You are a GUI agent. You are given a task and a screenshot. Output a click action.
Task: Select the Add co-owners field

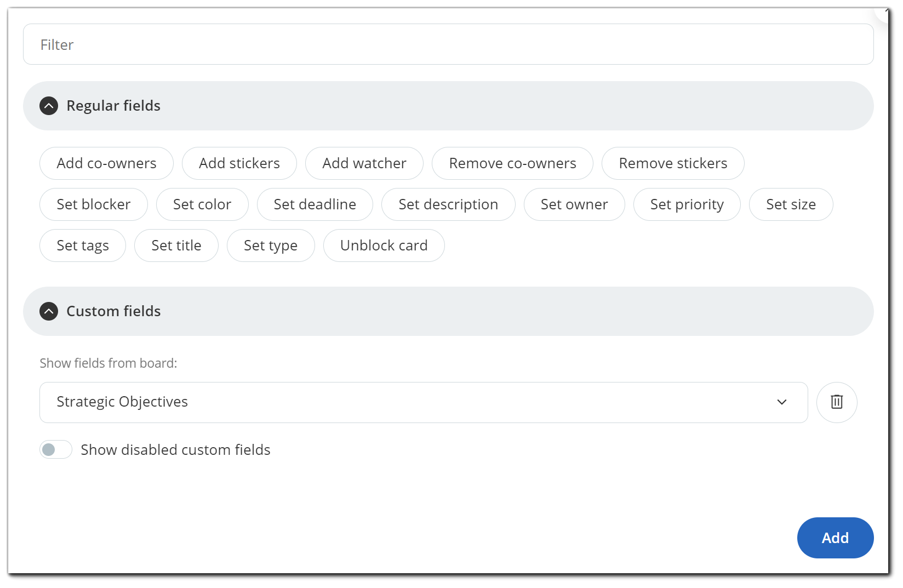(106, 163)
